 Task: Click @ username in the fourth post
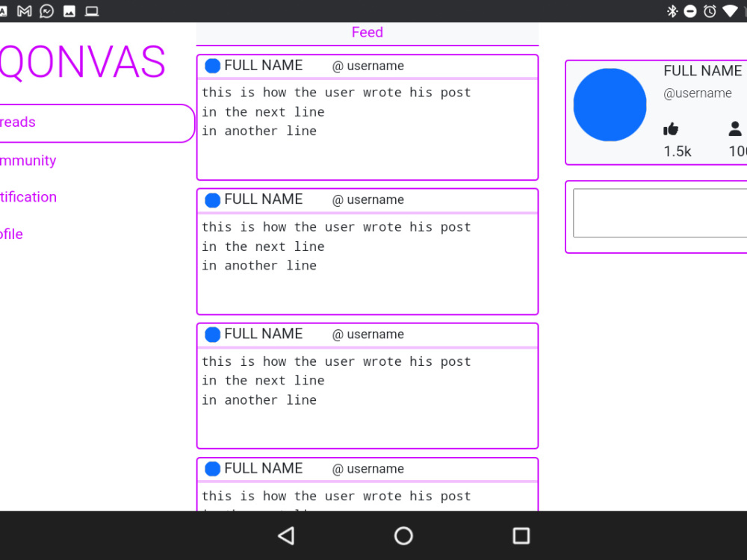tap(368, 469)
